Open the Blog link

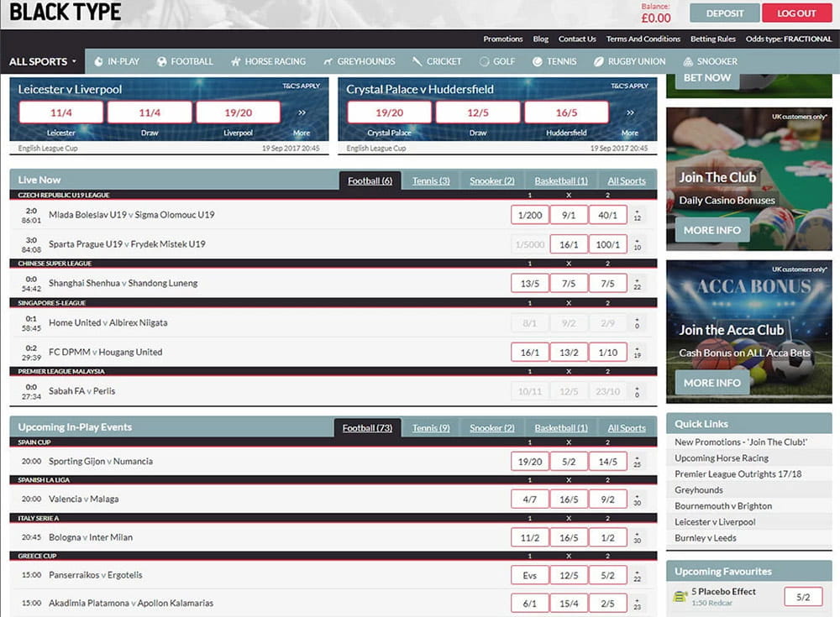(x=540, y=39)
